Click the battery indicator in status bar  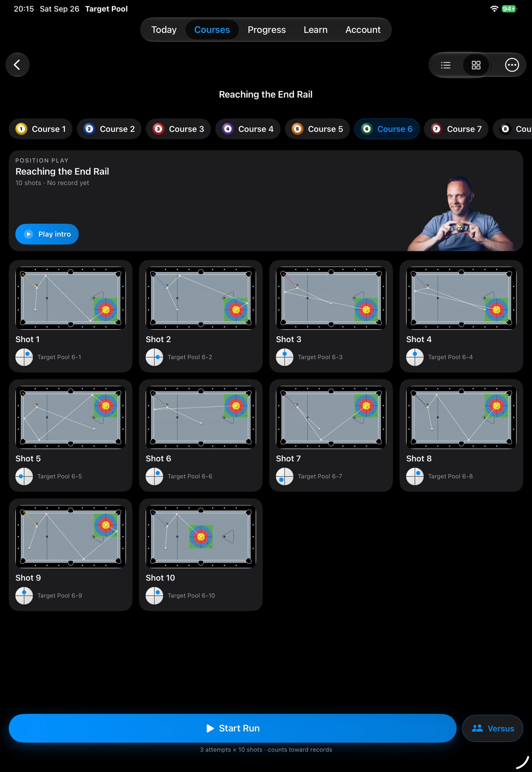tap(509, 9)
